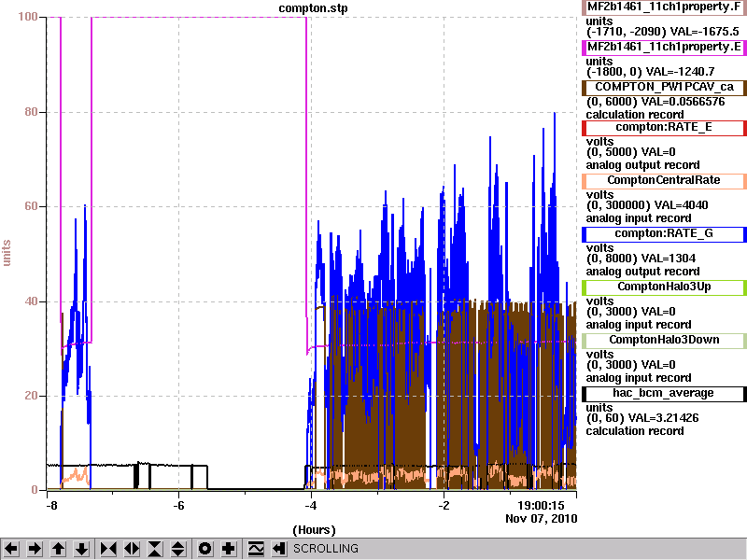This screenshot has width=747, height=560.
Task: Pan the plot up with the up arrow button
Action: pyautogui.click(x=59, y=549)
